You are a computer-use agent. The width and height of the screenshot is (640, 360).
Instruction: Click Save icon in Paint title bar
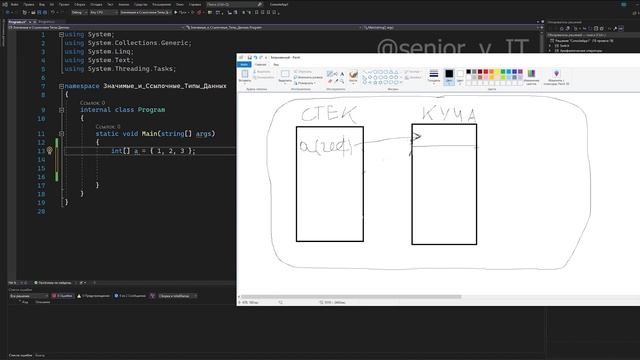(249, 58)
